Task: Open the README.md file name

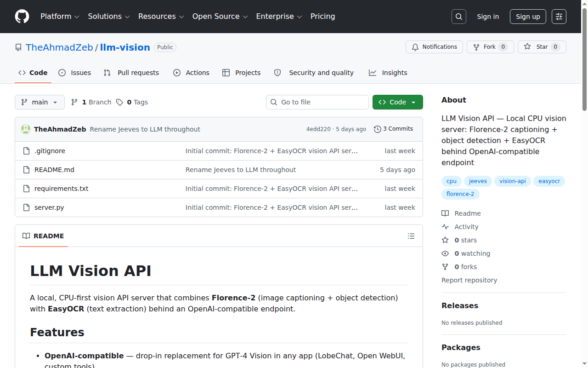Action: pyautogui.click(x=54, y=170)
